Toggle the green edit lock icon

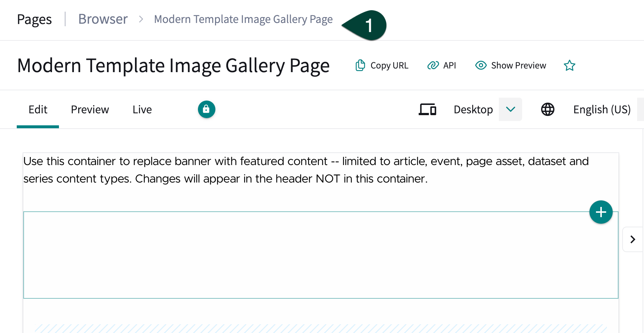(x=206, y=109)
